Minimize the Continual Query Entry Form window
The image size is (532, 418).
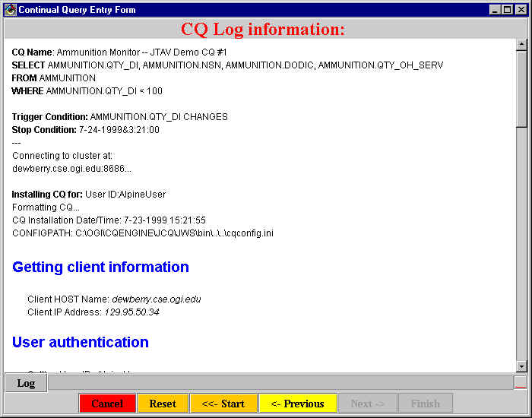(x=496, y=10)
